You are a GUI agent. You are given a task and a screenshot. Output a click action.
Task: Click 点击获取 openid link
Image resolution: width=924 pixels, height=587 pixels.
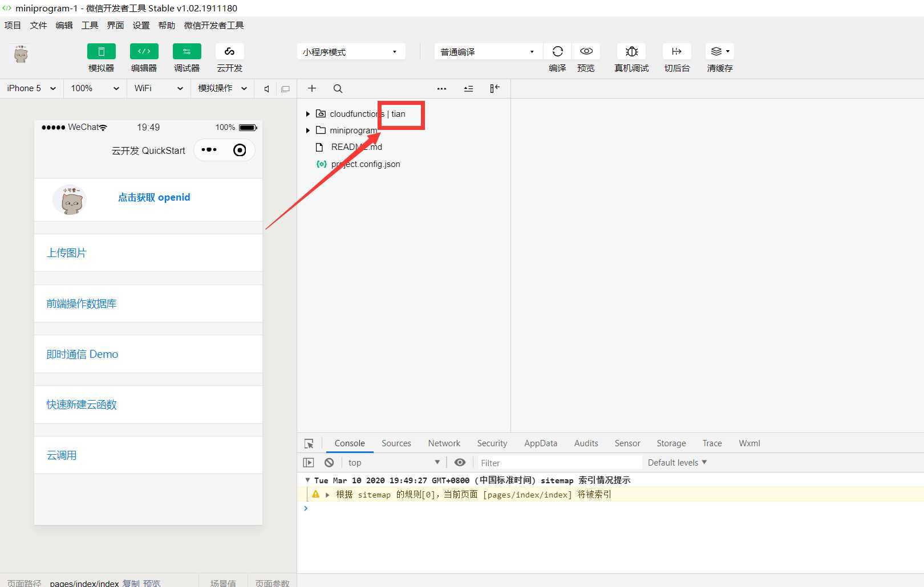tap(154, 197)
